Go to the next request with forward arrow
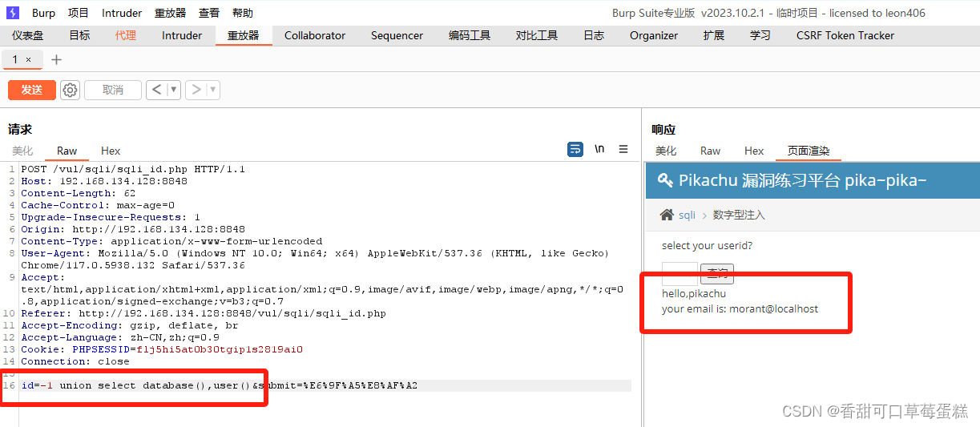 196,90
